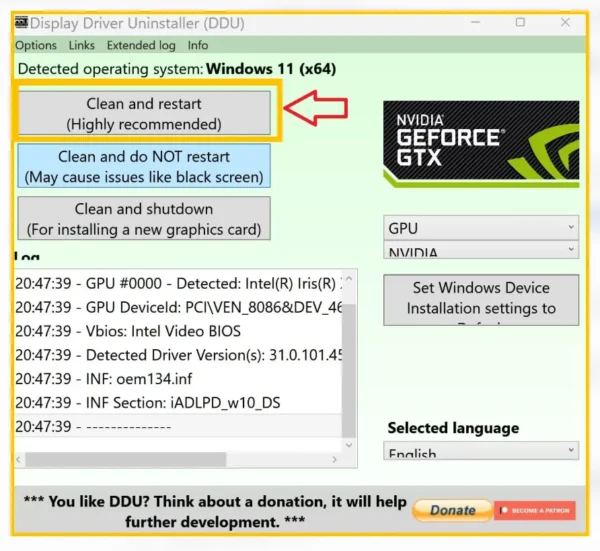Click Clean and shutdown button
The width and height of the screenshot is (600, 551).
[x=144, y=218]
